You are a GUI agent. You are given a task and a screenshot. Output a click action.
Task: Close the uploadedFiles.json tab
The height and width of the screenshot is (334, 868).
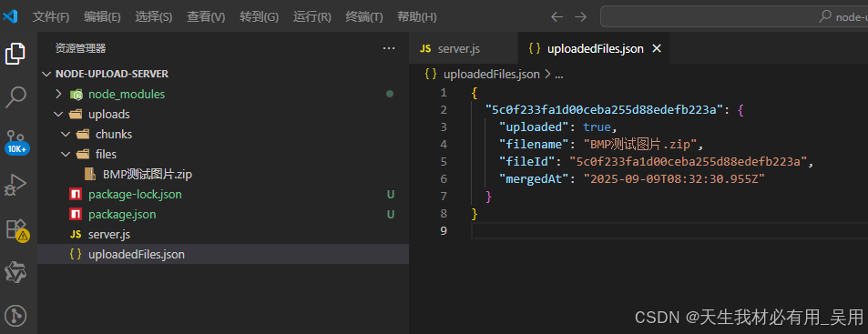pos(657,48)
